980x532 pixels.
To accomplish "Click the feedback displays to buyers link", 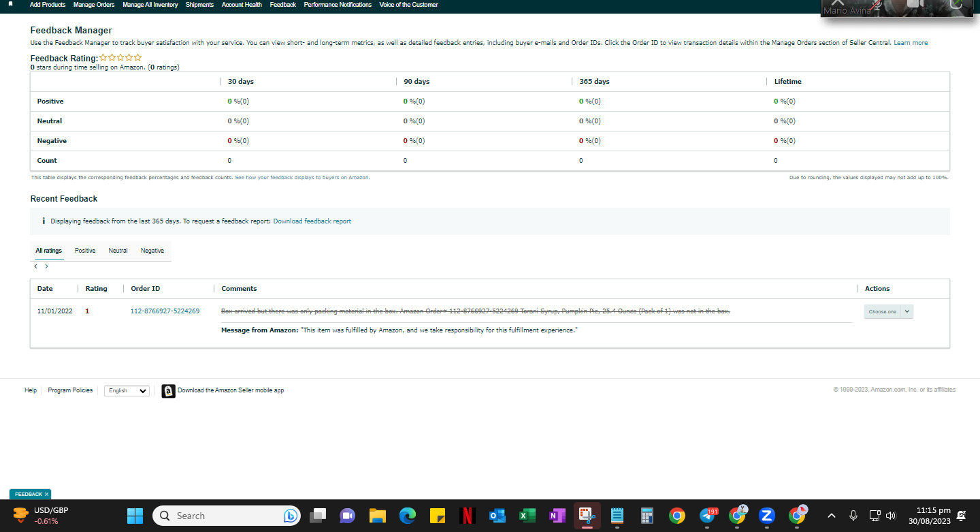I will point(302,177).
